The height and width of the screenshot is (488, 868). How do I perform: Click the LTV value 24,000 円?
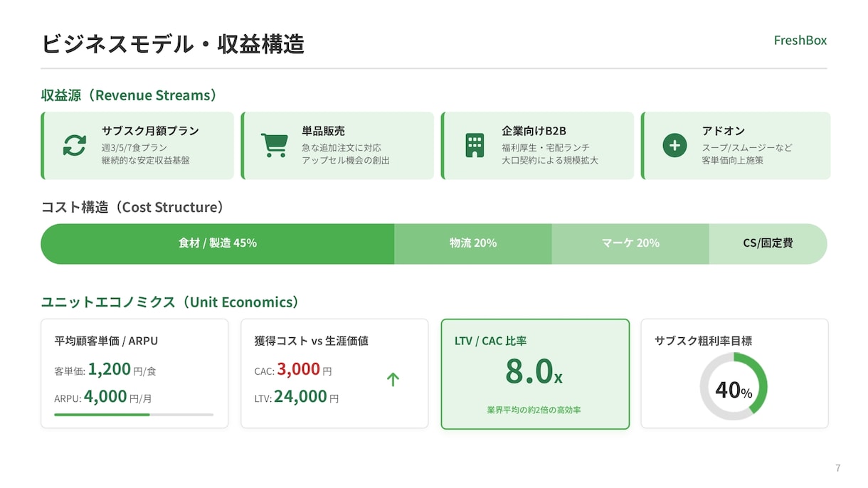click(x=307, y=396)
